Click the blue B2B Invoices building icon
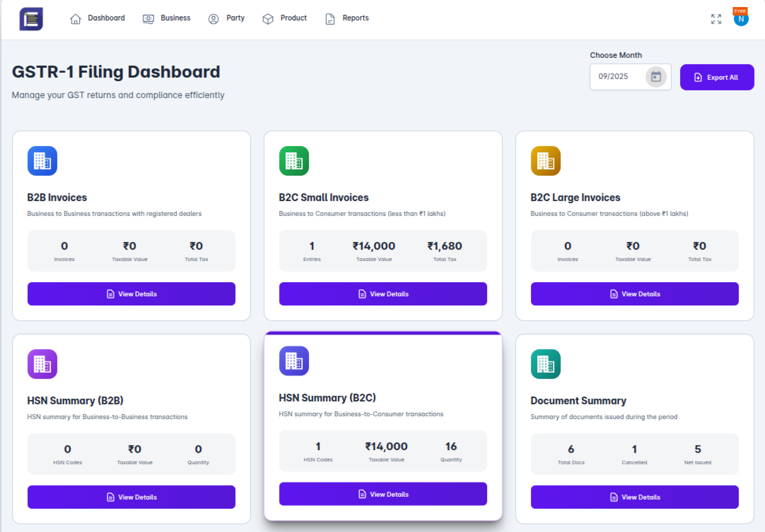Screen dimensions: 765x532 tap(42, 161)
